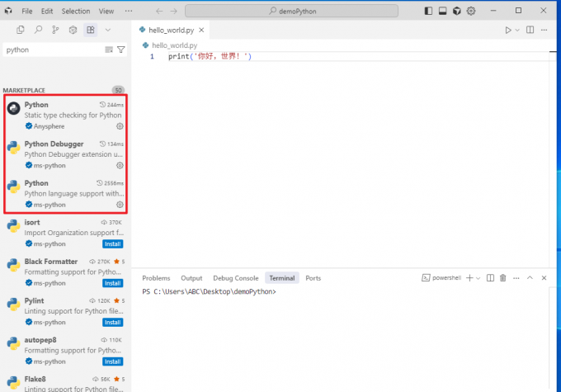Click the terminal prompt line
The height and width of the screenshot is (392, 561).
coord(209,292)
